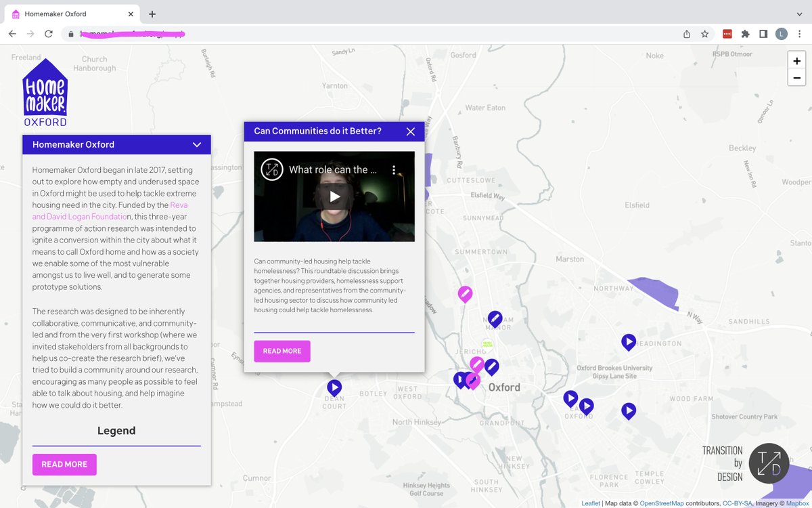812x508 pixels.
Task: Open the CC-BY-SA license link
Action: (x=738, y=503)
